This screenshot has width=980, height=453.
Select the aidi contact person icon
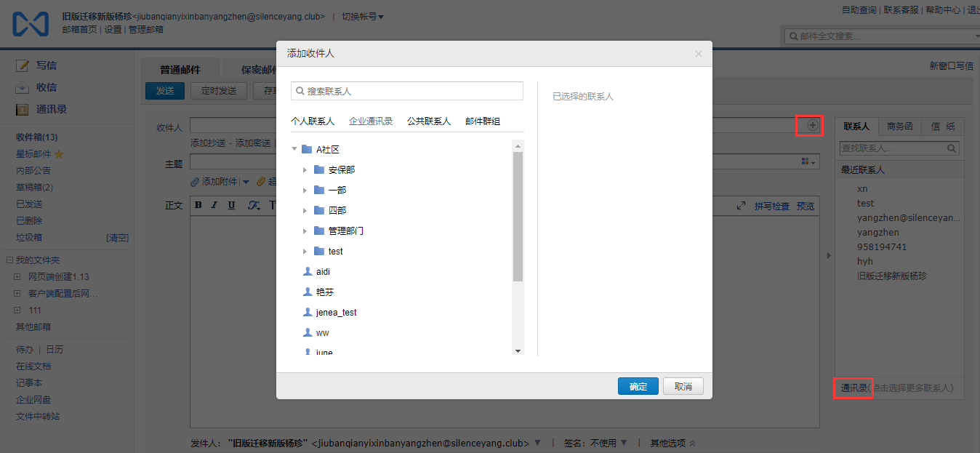(x=307, y=271)
